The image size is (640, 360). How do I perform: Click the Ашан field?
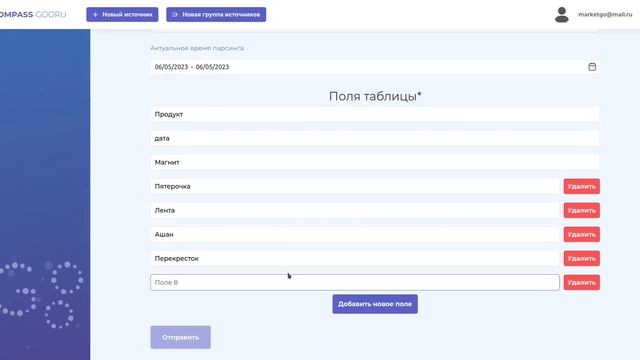coord(355,235)
